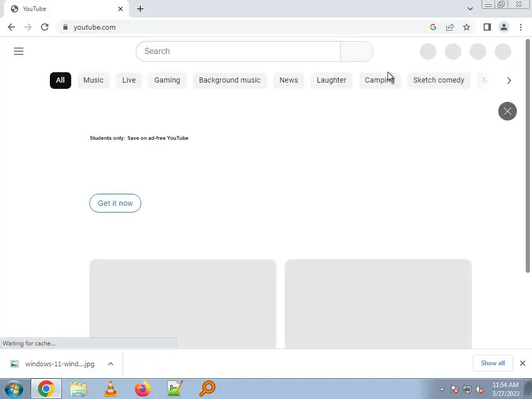Open the Windows Start menu
532x399 pixels.
pos(14,389)
